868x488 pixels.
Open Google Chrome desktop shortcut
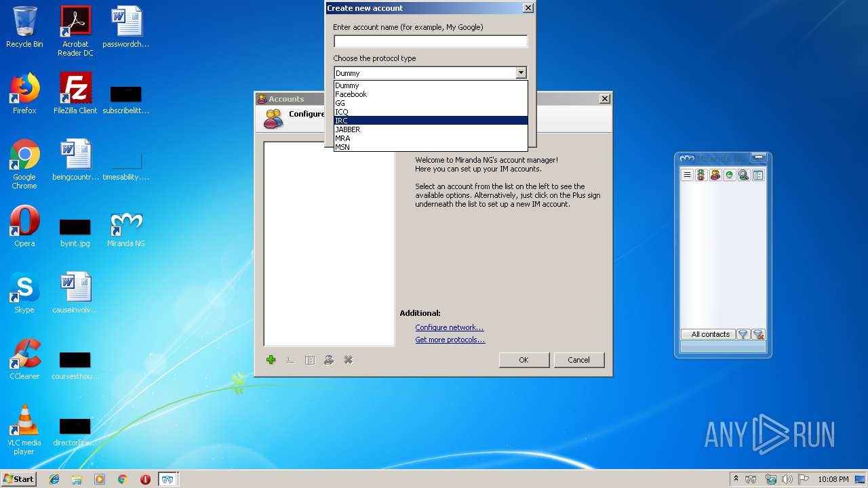[x=24, y=164]
